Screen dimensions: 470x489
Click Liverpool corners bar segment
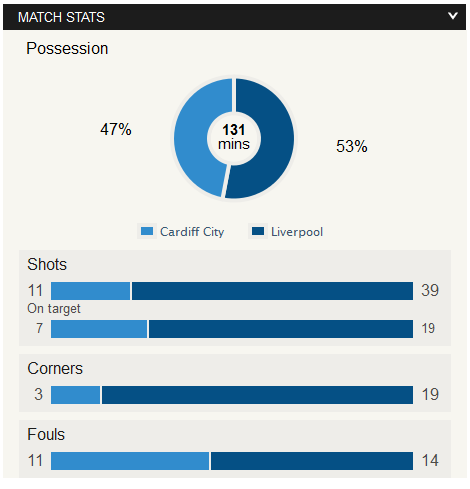point(257,395)
